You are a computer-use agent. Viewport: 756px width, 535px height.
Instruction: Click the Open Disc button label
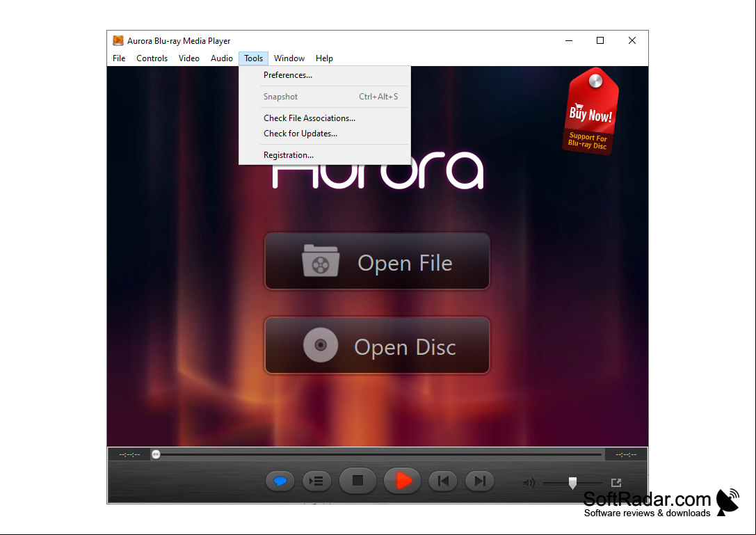pos(405,347)
